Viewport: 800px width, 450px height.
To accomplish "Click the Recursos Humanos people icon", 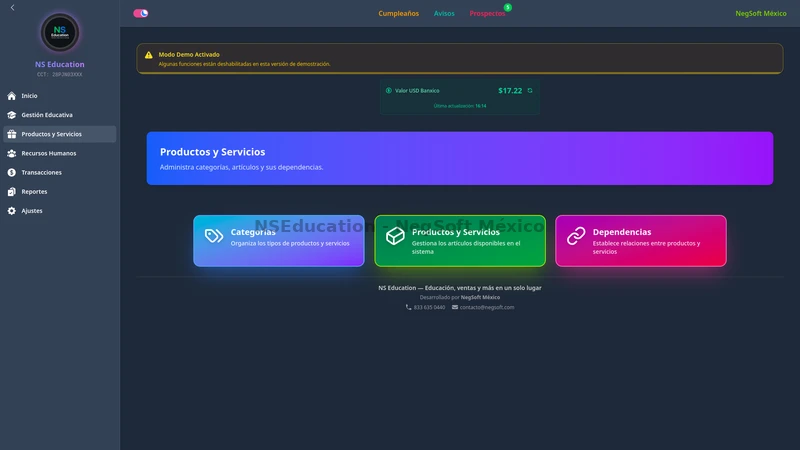I will click(x=12, y=153).
